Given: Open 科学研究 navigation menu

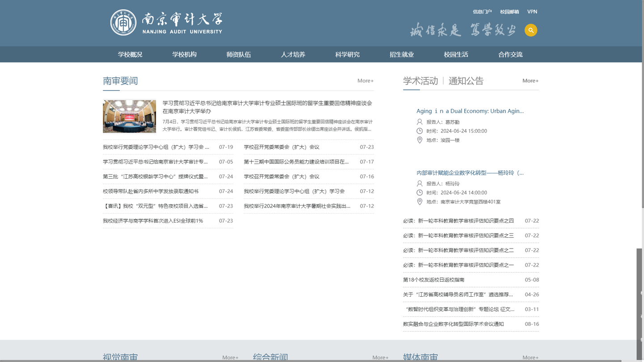Looking at the screenshot, I should tap(347, 55).
